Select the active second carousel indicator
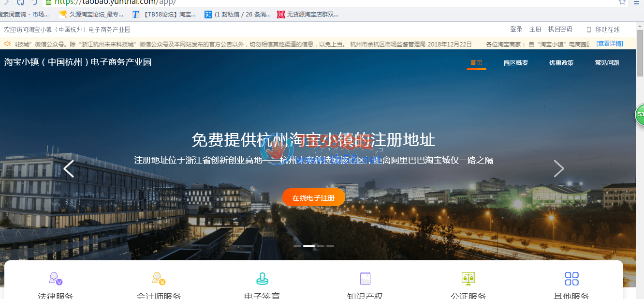The width and height of the screenshot is (644, 299). click(x=309, y=246)
